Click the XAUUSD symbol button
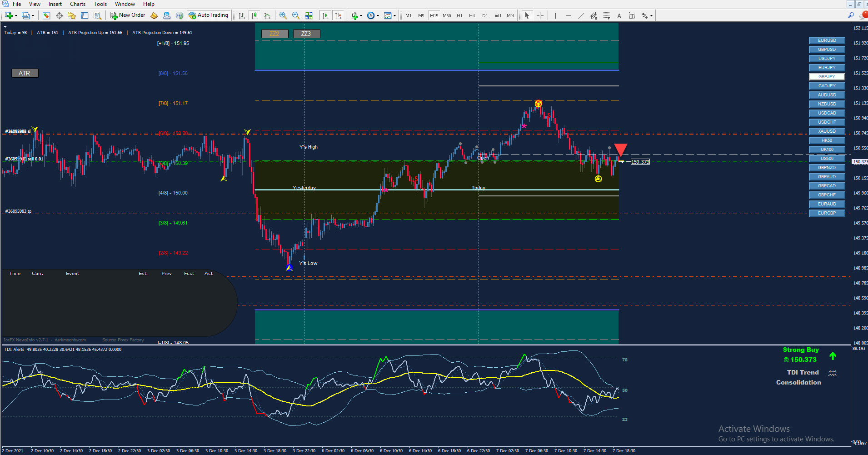 click(827, 131)
